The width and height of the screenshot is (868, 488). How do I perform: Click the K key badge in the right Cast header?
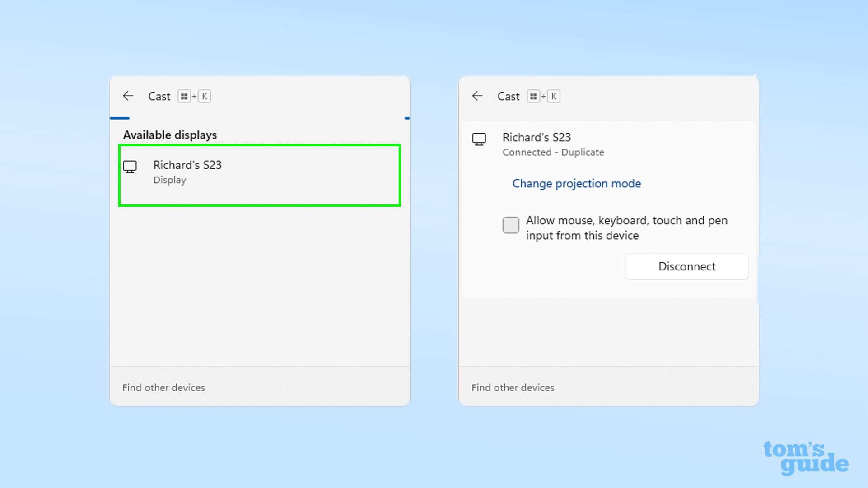(554, 96)
